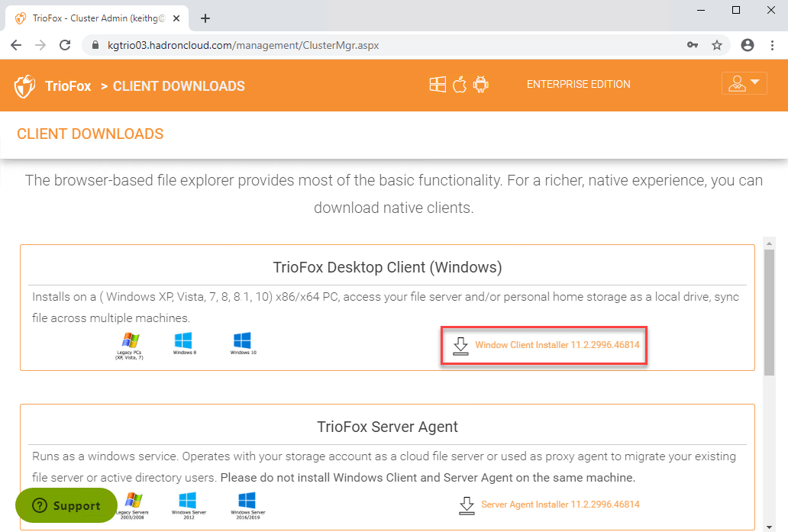The height and width of the screenshot is (532, 788).
Task: Click the Windows 10 icon
Action: click(244, 343)
